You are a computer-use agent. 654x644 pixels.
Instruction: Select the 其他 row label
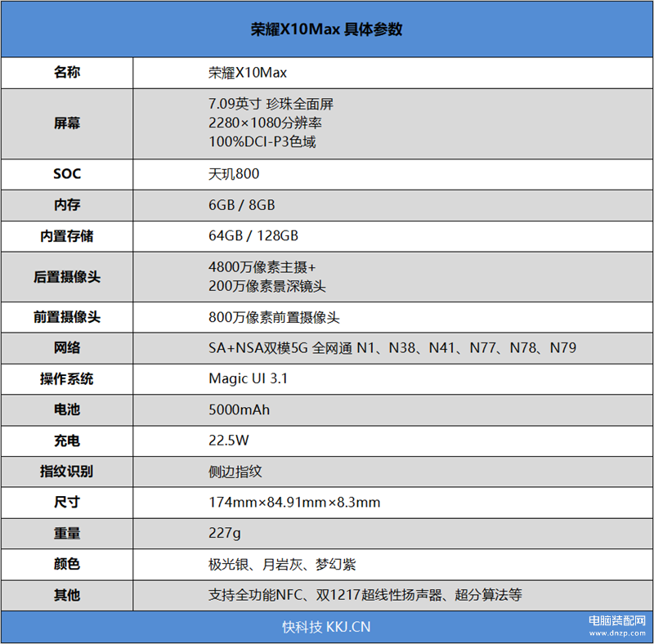(x=67, y=595)
